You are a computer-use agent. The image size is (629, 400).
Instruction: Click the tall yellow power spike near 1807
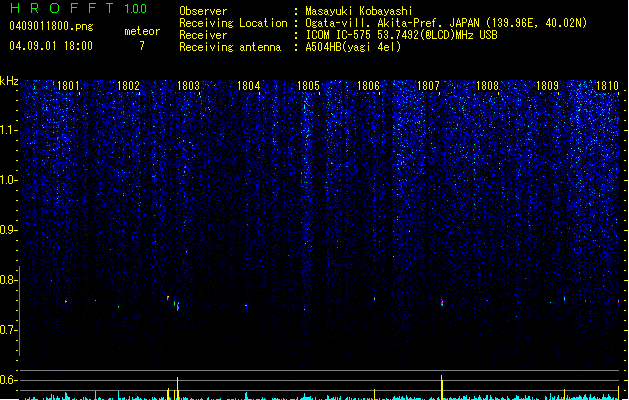pyautogui.click(x=442, y=388)
